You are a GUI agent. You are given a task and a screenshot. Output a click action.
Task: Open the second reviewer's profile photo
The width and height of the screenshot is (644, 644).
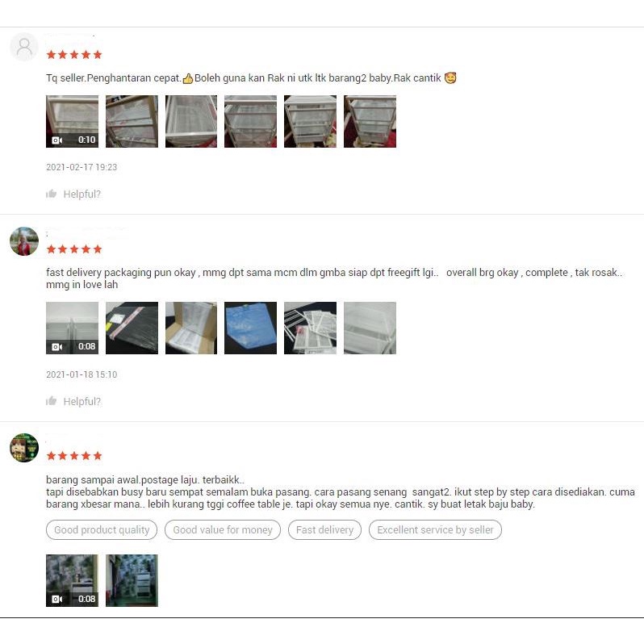pyautogui.click(x=24, y=241)
